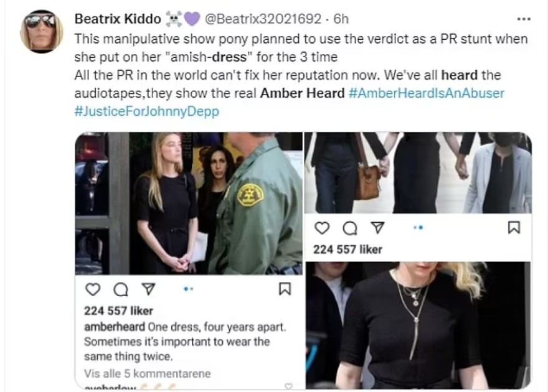Open the @Beatrix32021692 handle
This screenshot has width=548, height=392.
(262, 19)
